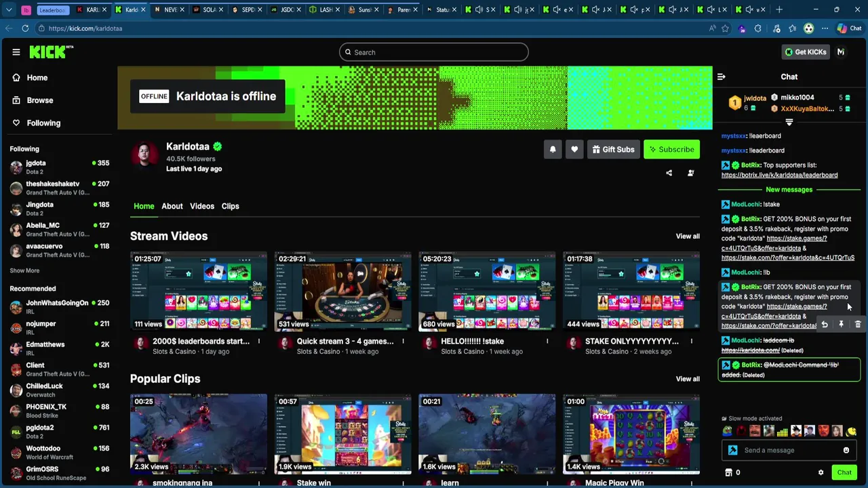The width and height of the screenshot is (868, 488).
Task: Show more followed channels
Action: coord(24,270)
